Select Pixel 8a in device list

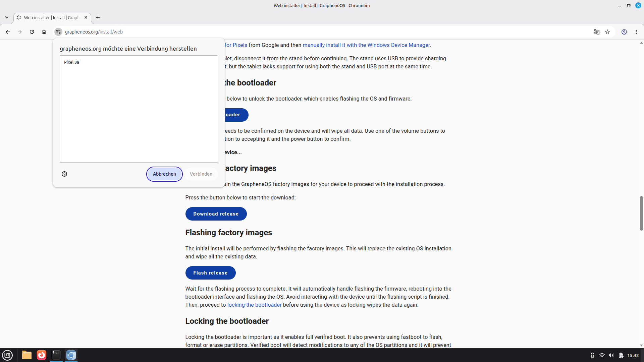click(x=139, y=62)
